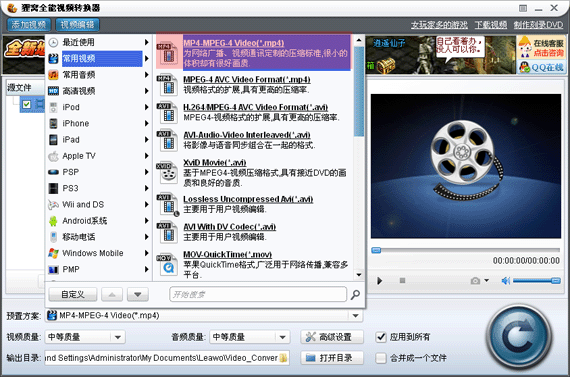Click the iPad device icon
Viewport: 570px width, 377px height.
pyautogui.click(x=53, y=140)
